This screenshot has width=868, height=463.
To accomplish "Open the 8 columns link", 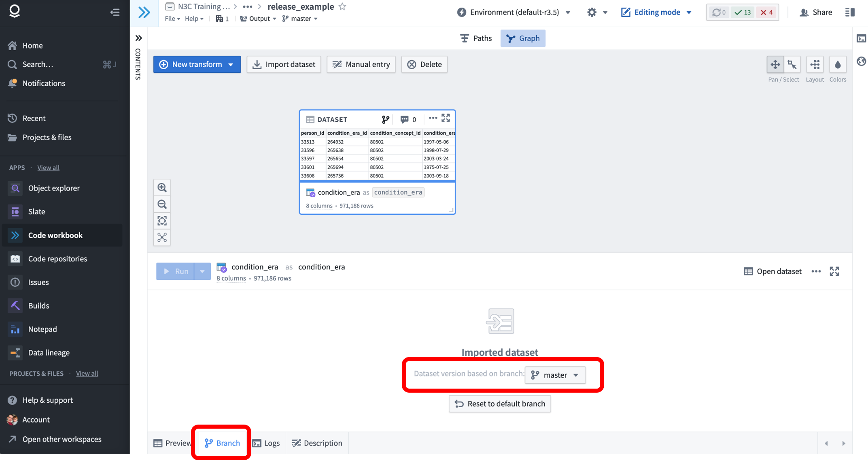I will click(x=231, y=278).
